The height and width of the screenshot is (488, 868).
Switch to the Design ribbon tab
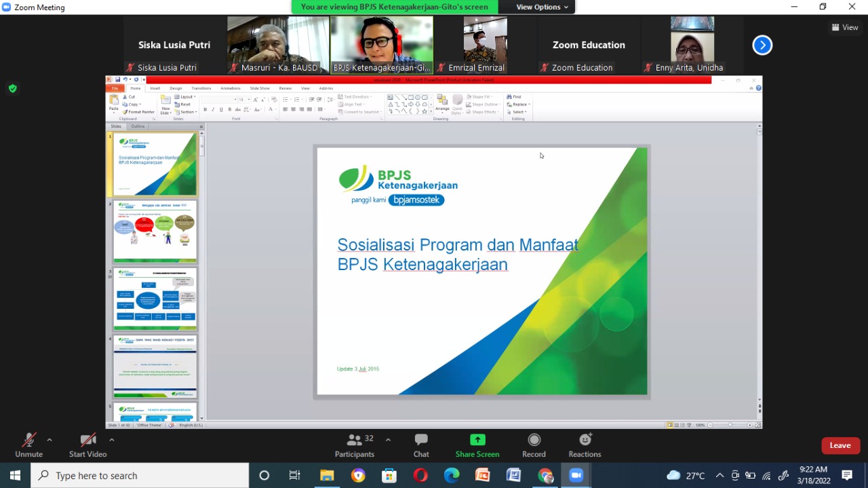coord(176,88)
